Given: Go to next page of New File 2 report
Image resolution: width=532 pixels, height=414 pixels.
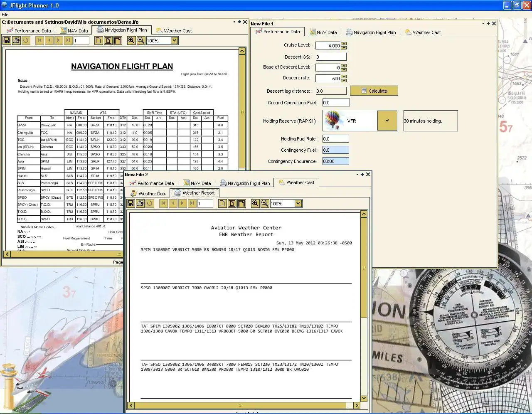Looking at the screenshot, I should pyautogui.click(x=182, y=203).
